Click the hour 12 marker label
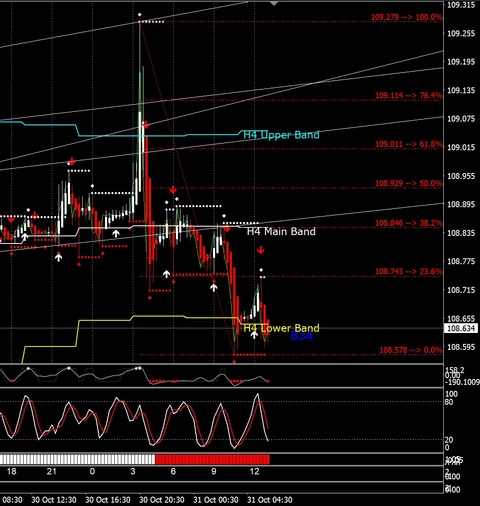Viewport: 480px width, 506px height. click(x=254, y=471)
